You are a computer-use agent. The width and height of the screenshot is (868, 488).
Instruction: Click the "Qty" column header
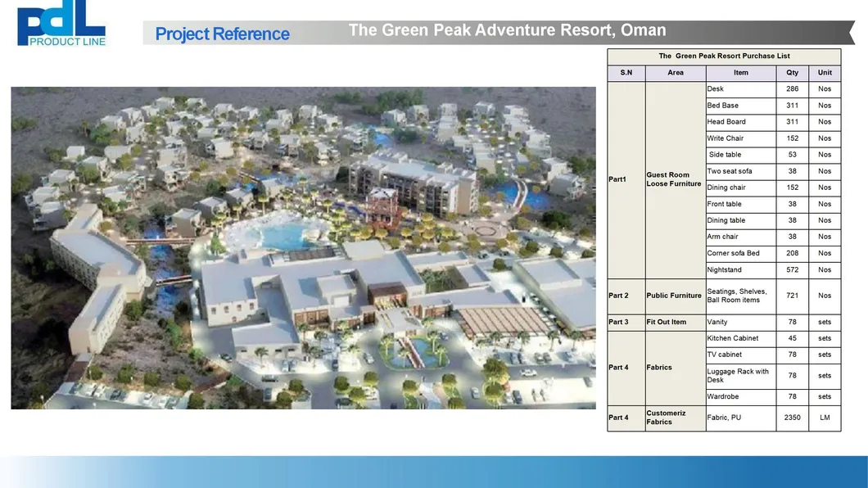(x=792, y=73)
